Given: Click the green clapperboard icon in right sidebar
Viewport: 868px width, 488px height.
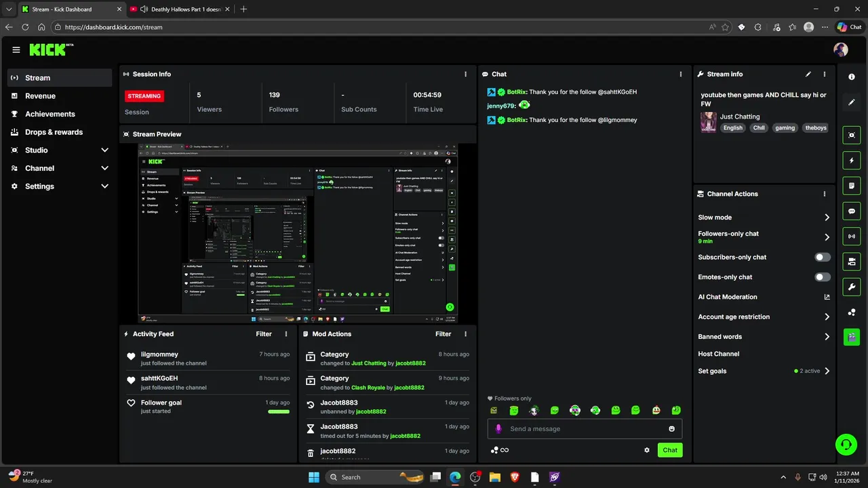Looking at the screenshot, I should click(x=852, y=337).
